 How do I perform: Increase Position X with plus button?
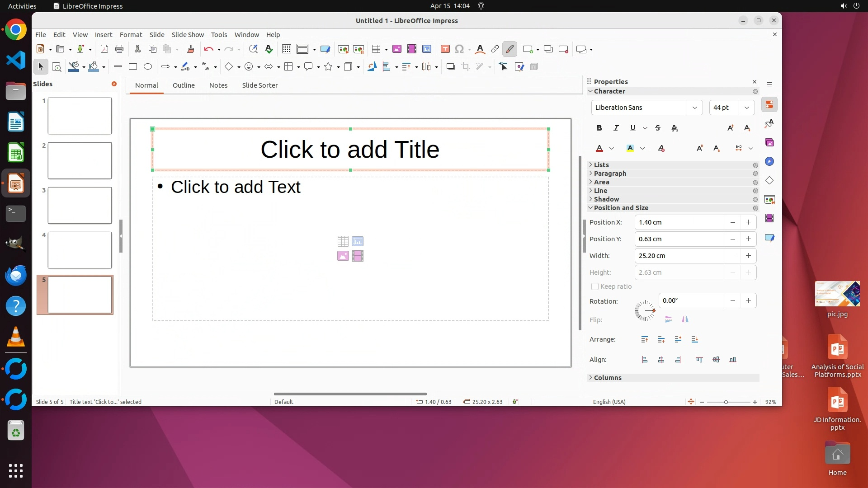(748, 222)
